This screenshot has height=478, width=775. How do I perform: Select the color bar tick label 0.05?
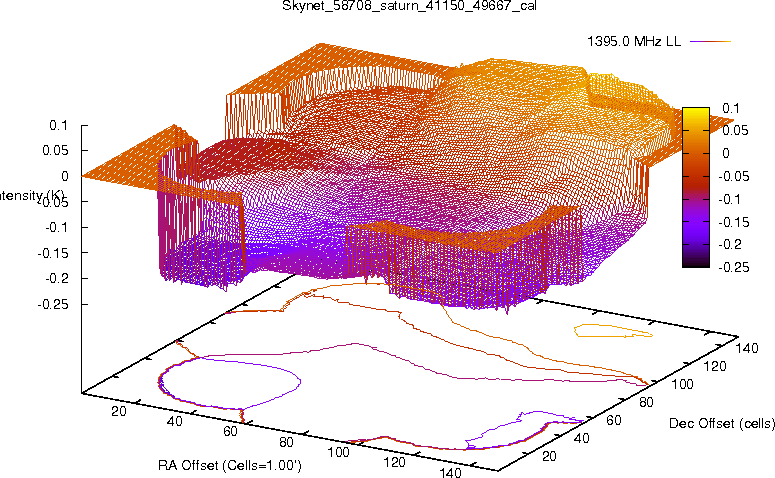tap(734, 130)
